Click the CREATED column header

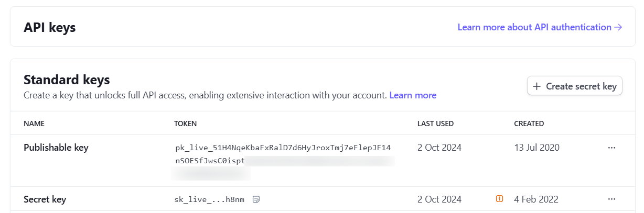[529, 124]
